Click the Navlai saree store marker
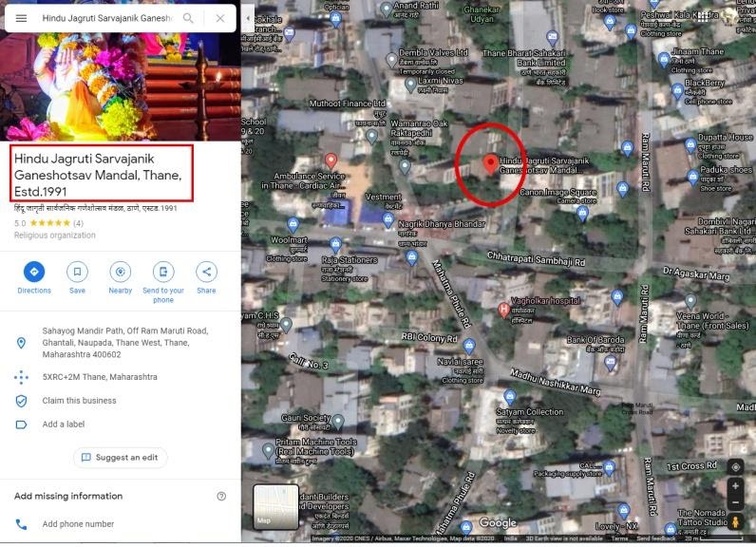The width and height of the screenshot is (756, 547). click(468, 346)
